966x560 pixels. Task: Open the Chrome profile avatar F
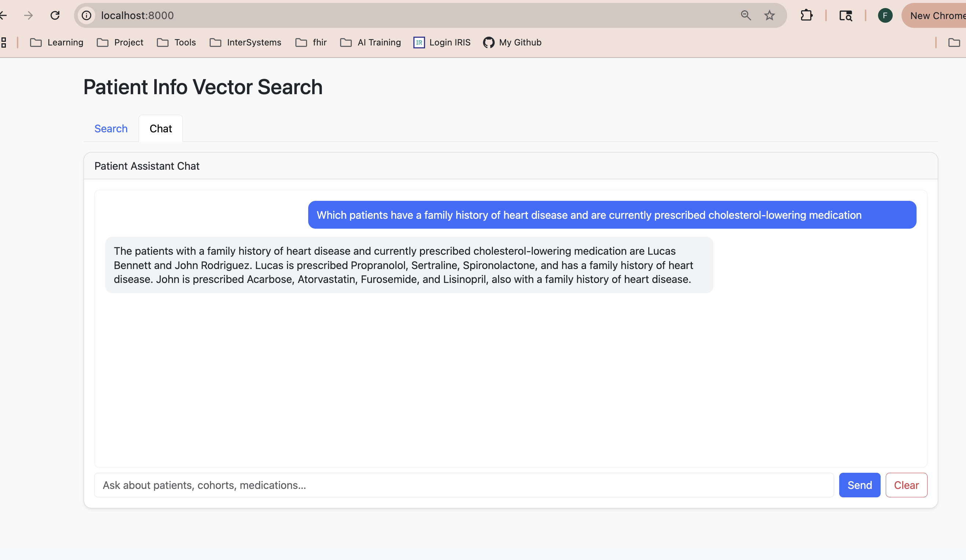[x=885, y=15]
